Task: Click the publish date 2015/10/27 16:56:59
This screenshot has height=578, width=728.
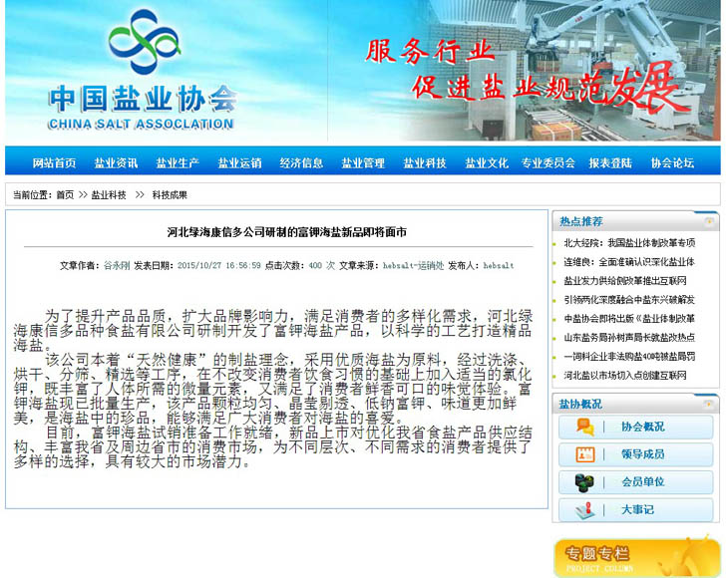Action: [x=219, y=265]
